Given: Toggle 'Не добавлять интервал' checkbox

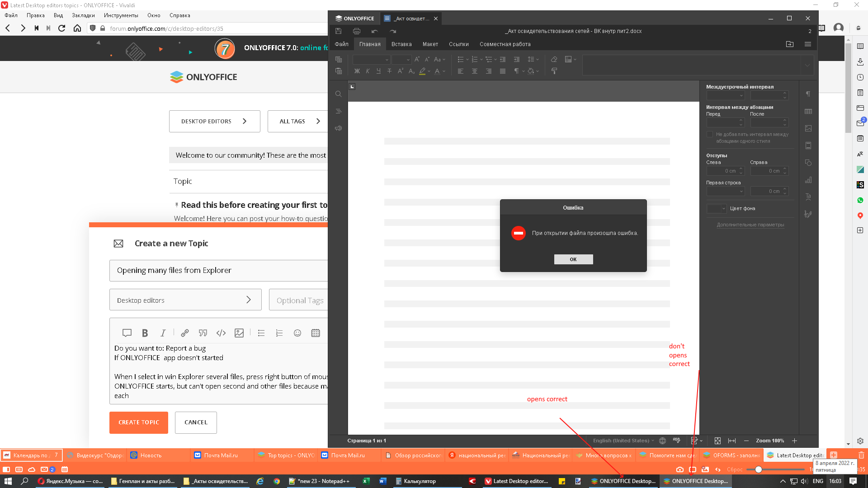Looking at the screenshot, I should (711, 134).
